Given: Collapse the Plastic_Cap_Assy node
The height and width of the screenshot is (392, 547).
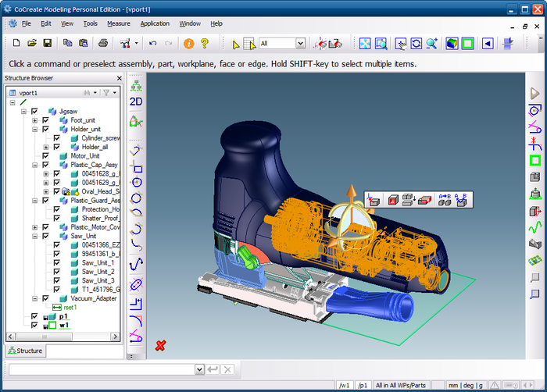Looking at the screenshot, I should [x=34, y=165].
